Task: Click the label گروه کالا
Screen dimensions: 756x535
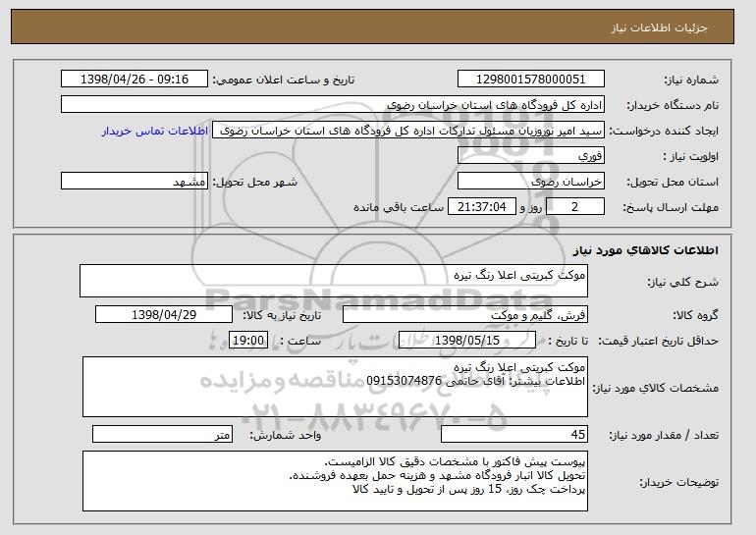Action: pyautogui.click(x=696, y=315)
